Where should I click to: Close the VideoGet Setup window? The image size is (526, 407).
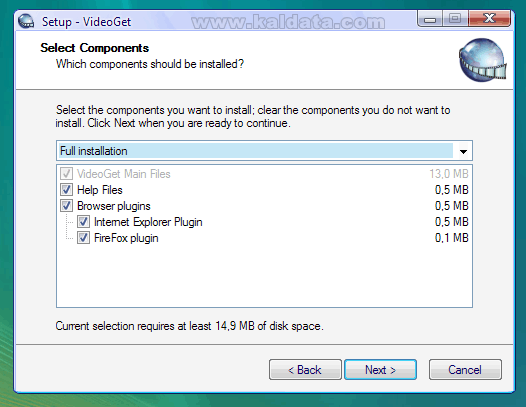tap(489, 19)
